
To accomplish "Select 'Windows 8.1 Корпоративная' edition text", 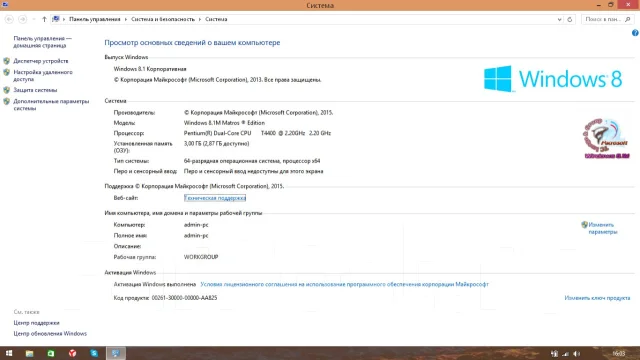I will (x=150, y=69).
